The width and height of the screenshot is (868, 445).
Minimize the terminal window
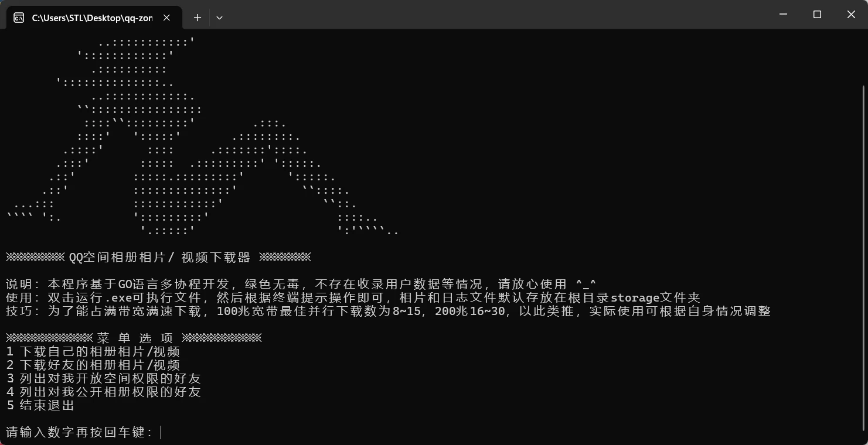tap(783, 15)
